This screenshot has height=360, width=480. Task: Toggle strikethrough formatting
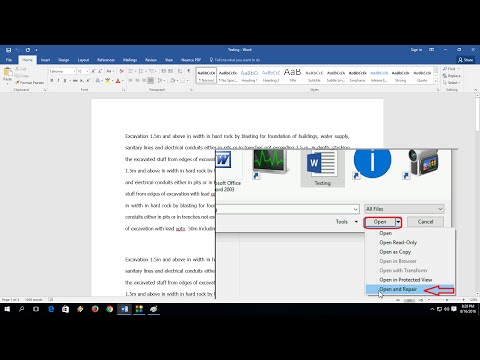75,81
